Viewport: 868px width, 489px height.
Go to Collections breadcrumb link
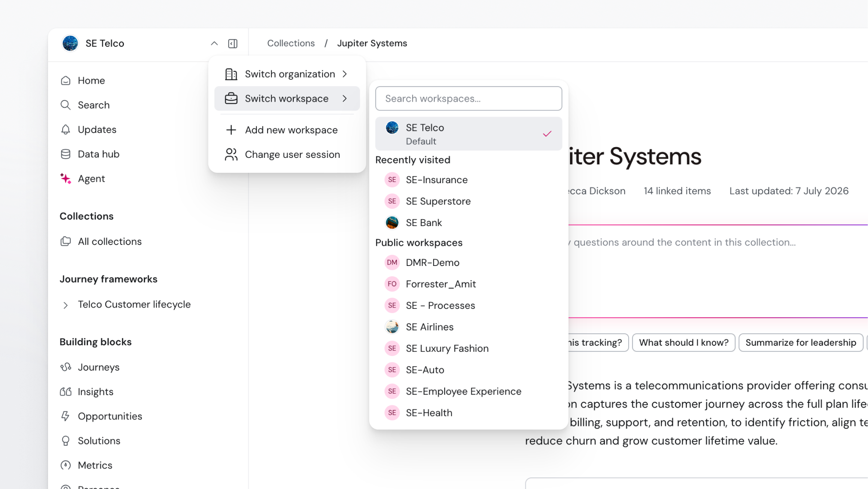point(291,43)
